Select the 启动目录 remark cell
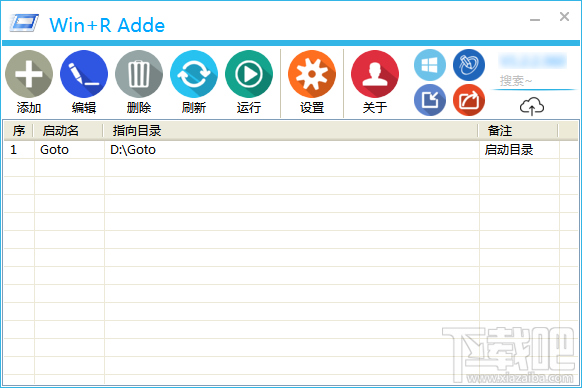This screenshot has height=388, width=582. click(519, 150)
